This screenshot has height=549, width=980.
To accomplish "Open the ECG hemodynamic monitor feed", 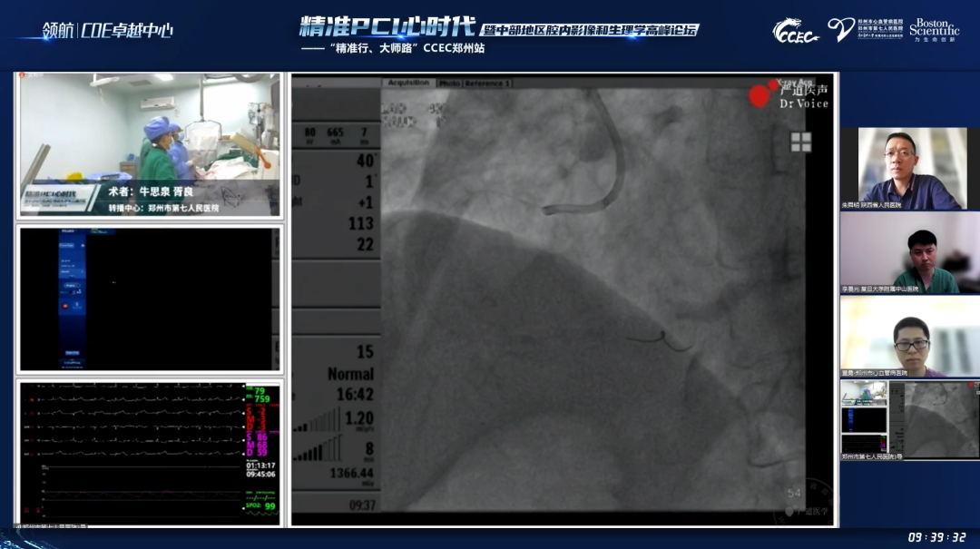I will tap(150, 452).
